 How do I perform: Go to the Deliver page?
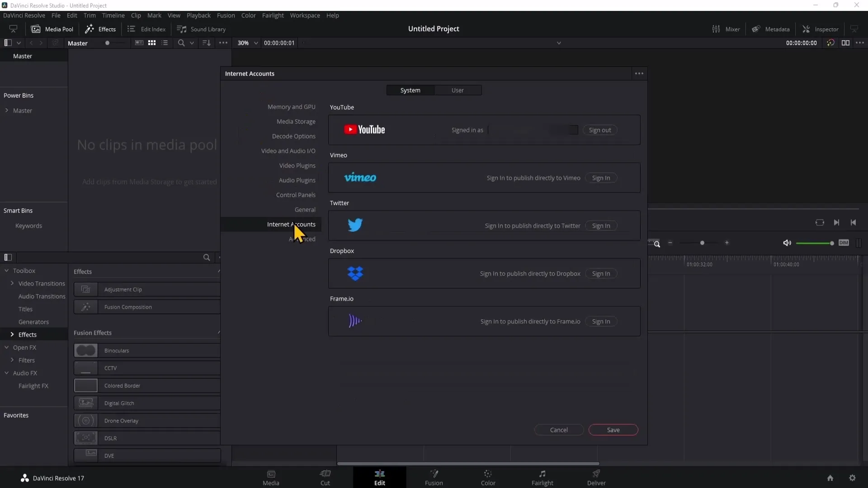tap(596, 478)
